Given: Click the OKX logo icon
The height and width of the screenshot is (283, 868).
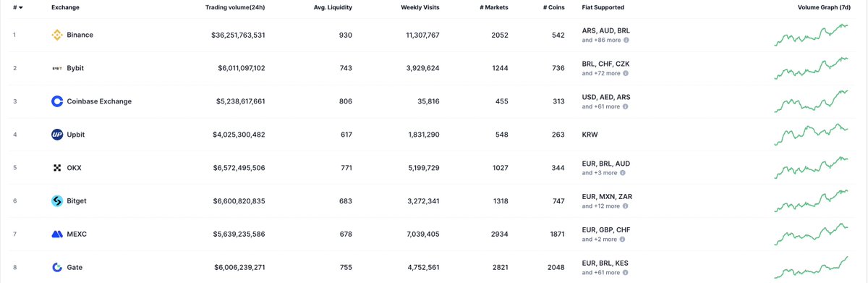Looking at the screenshot, I should coord(57,168).
